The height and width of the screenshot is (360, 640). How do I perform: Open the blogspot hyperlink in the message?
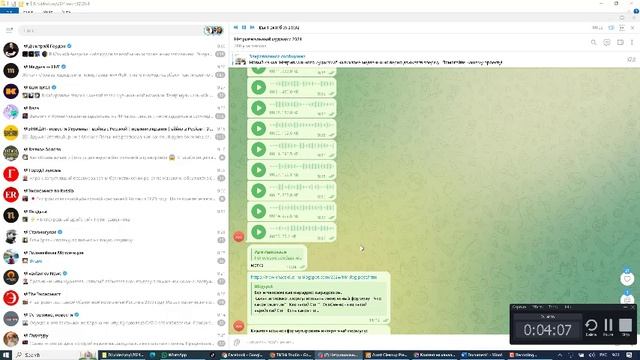pyautogui.click(x=313, y=277)
